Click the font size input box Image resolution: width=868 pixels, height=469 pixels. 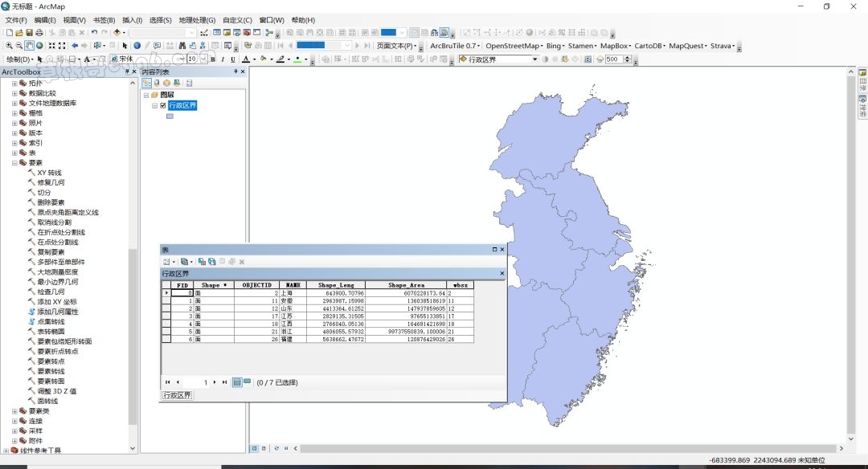point(192,59)
